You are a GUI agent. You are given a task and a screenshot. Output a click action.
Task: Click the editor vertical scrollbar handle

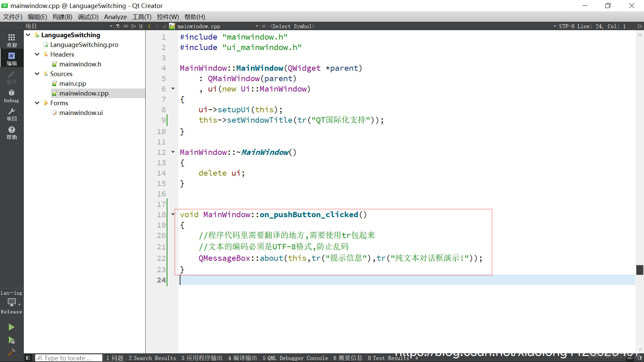640,270
